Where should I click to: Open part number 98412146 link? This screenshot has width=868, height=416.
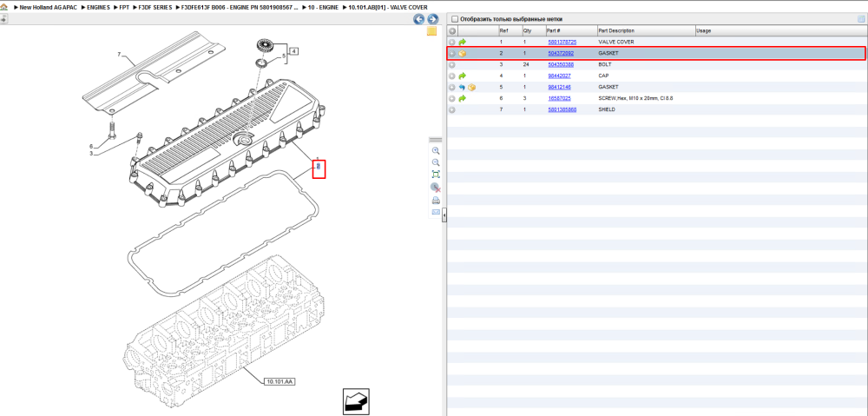(x=559, y=88)
